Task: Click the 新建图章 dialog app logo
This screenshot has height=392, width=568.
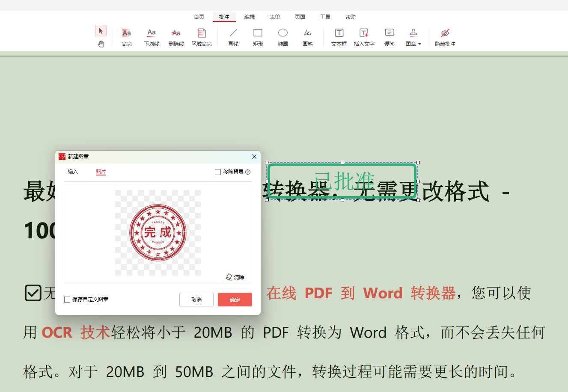Action: (62, 157)
